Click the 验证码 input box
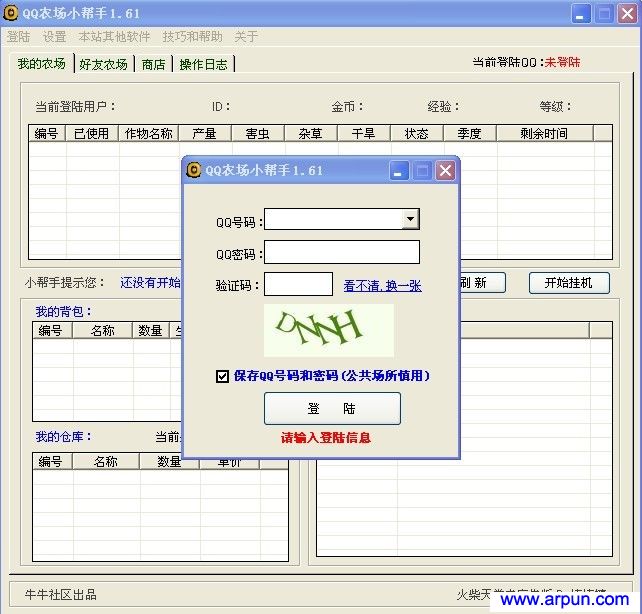Screen dimensions: 642x614 (x=298, y=284)
